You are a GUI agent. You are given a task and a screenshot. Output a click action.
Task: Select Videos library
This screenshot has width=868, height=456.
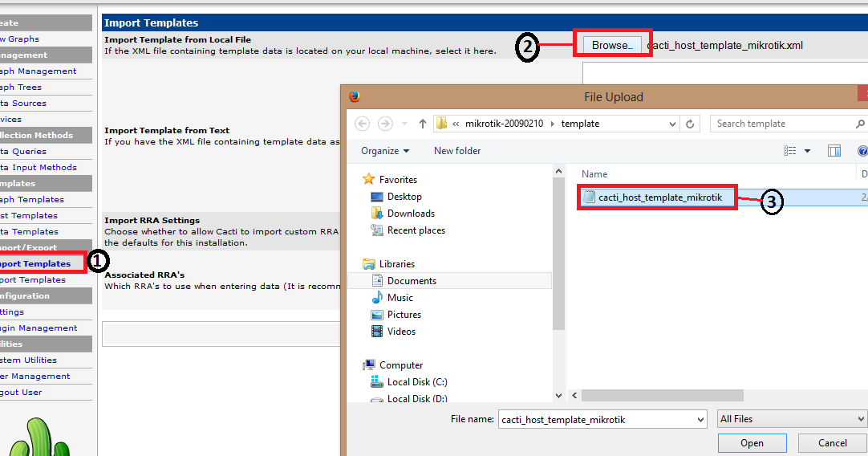401,332
